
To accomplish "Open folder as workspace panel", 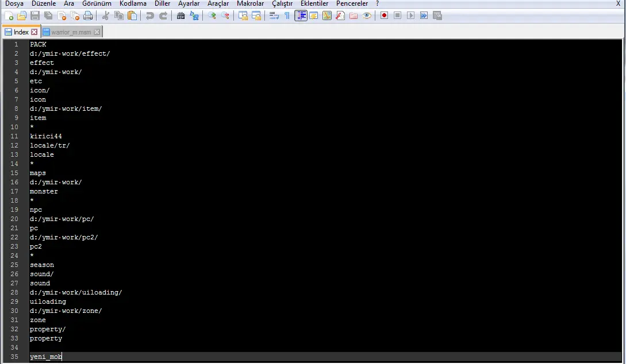I will 354,16.
